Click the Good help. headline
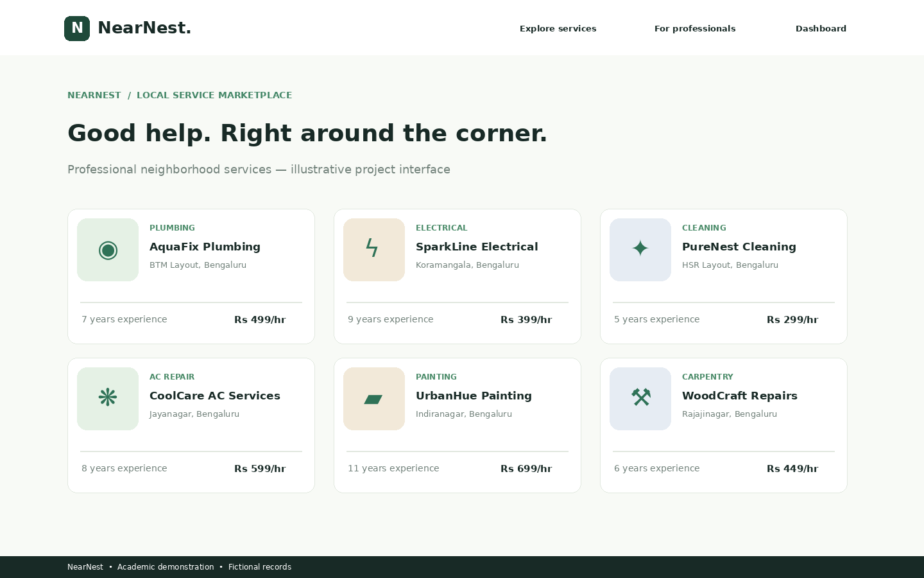Image resolution: width=924 pixels, height=578 pixels. point(139,133)
